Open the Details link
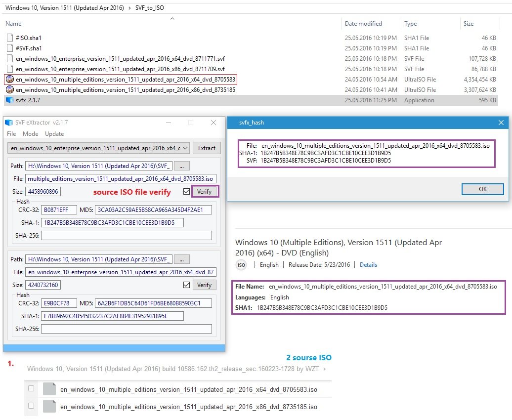Image resolution: width=512 pixels, height=420 pixels. pos(368,265)
